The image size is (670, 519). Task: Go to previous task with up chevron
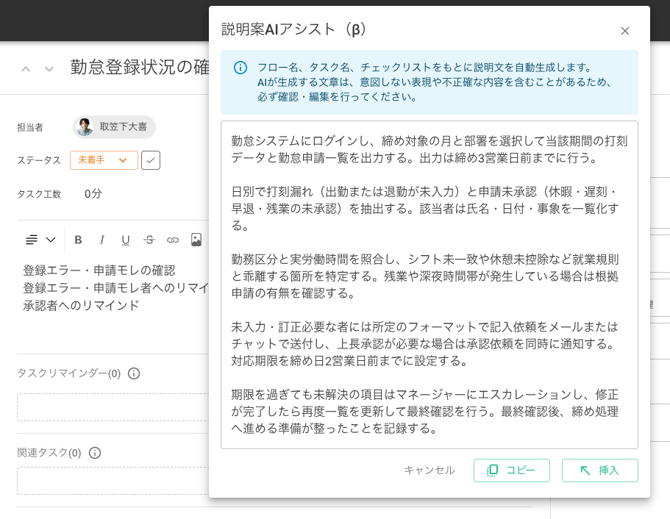pos(26,69)
